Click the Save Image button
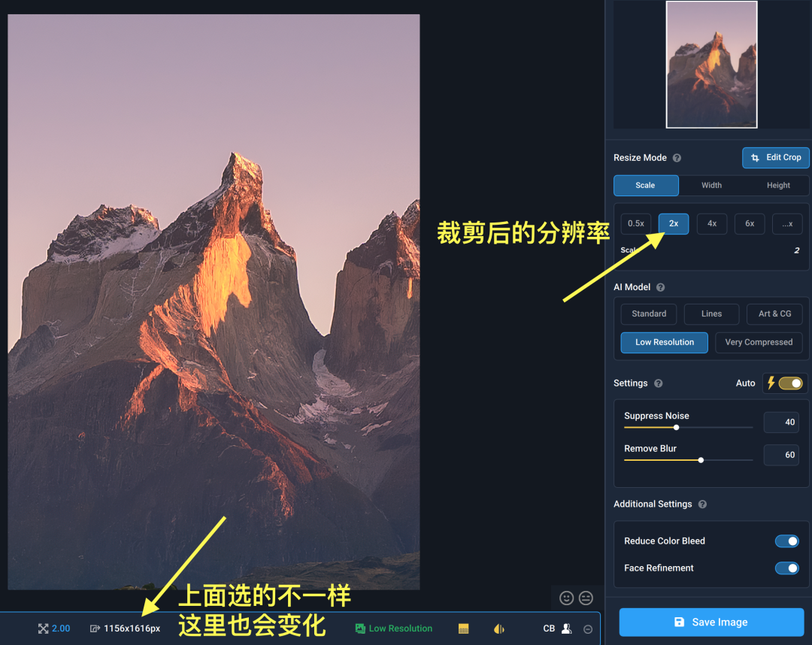Image resolution: width=812 pixels, height=645 pixels. [x=711, y=622]
